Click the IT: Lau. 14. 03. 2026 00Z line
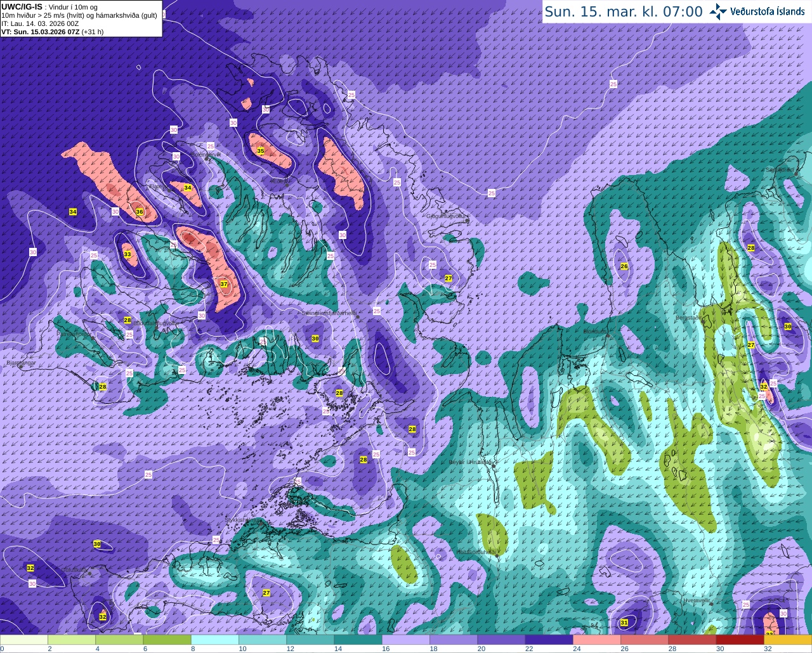Viewport: 812px width, 653px height. pyautogui.click(x=40, y=23)
